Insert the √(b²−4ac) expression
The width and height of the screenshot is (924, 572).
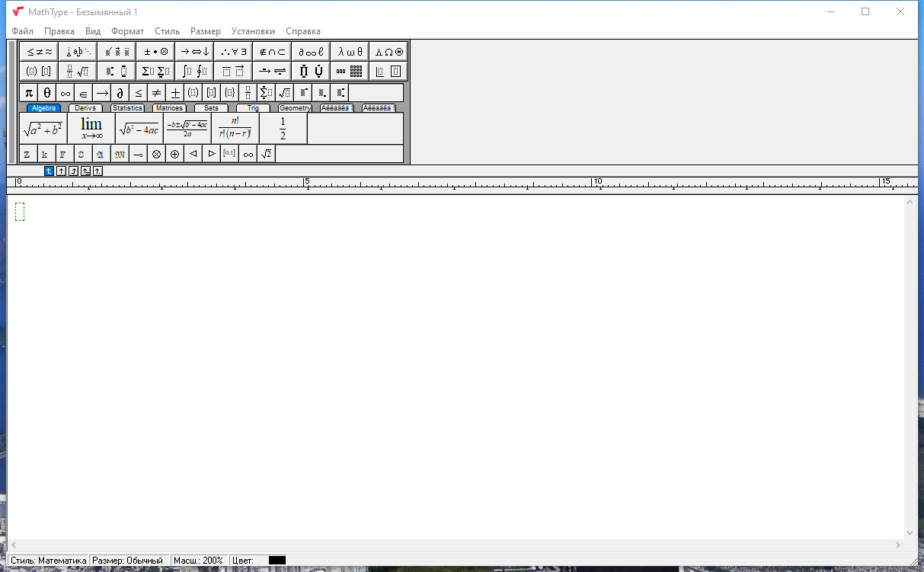pos(139,128)
